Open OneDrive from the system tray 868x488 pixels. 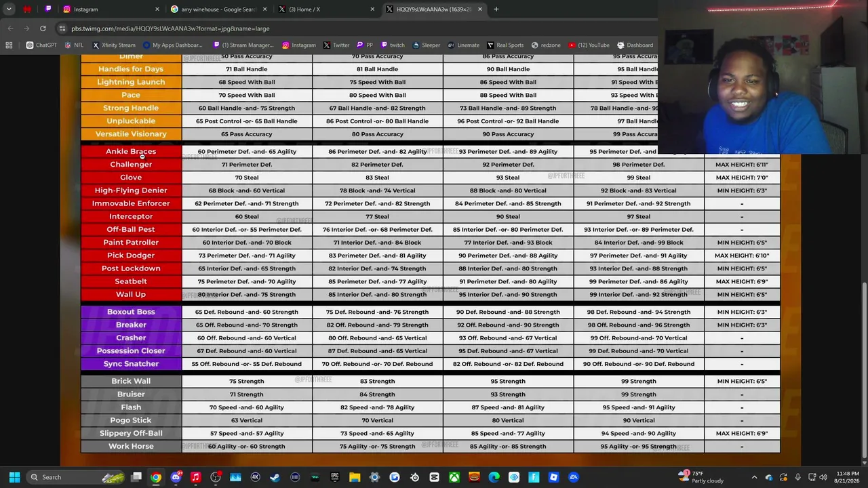point(769,477)
